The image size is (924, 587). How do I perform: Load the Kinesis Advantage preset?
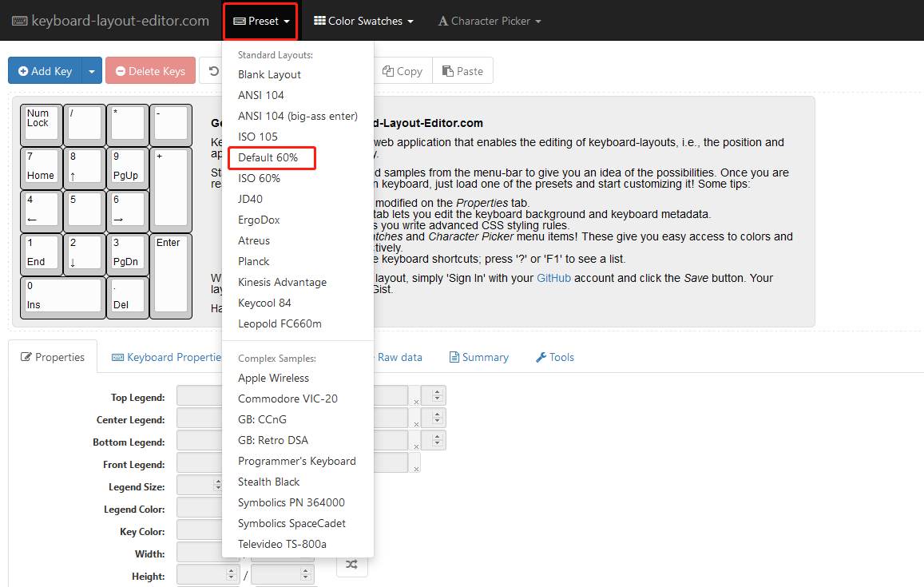[282, 282]
